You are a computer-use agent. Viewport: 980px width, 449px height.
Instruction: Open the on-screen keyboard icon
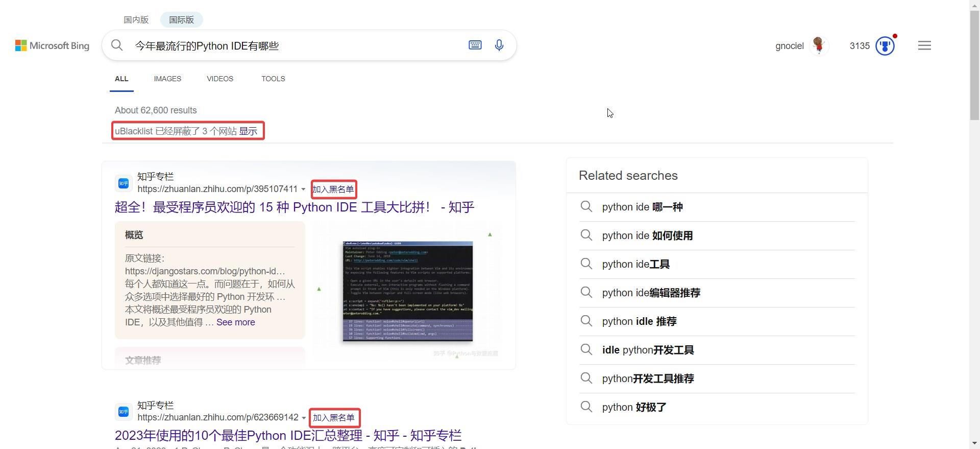point(475,45)
